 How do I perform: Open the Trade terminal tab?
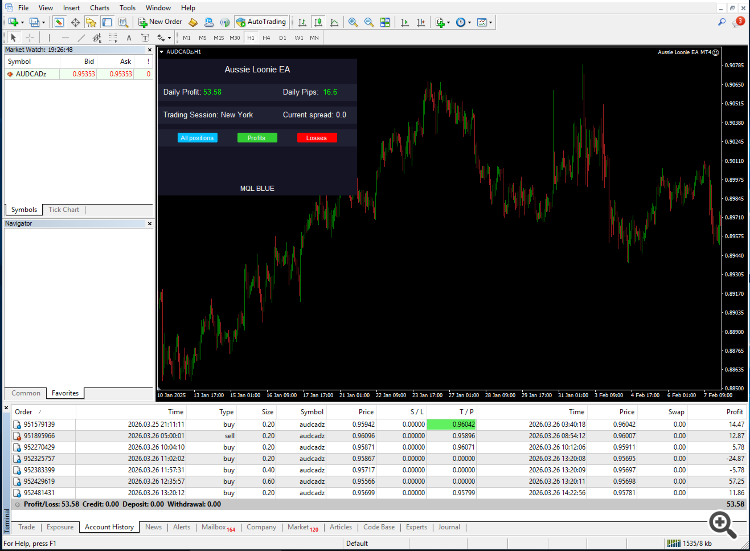point(27,527)
